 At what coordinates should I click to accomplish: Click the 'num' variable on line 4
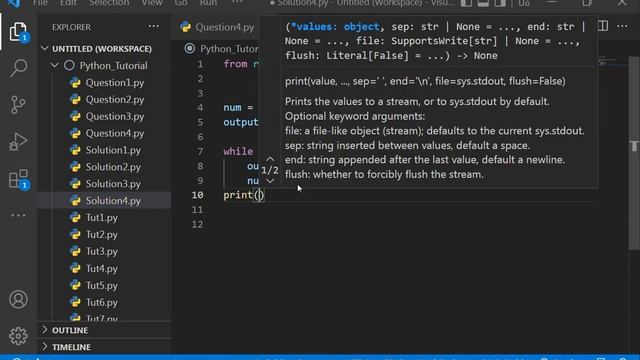(x=232, y=107)
